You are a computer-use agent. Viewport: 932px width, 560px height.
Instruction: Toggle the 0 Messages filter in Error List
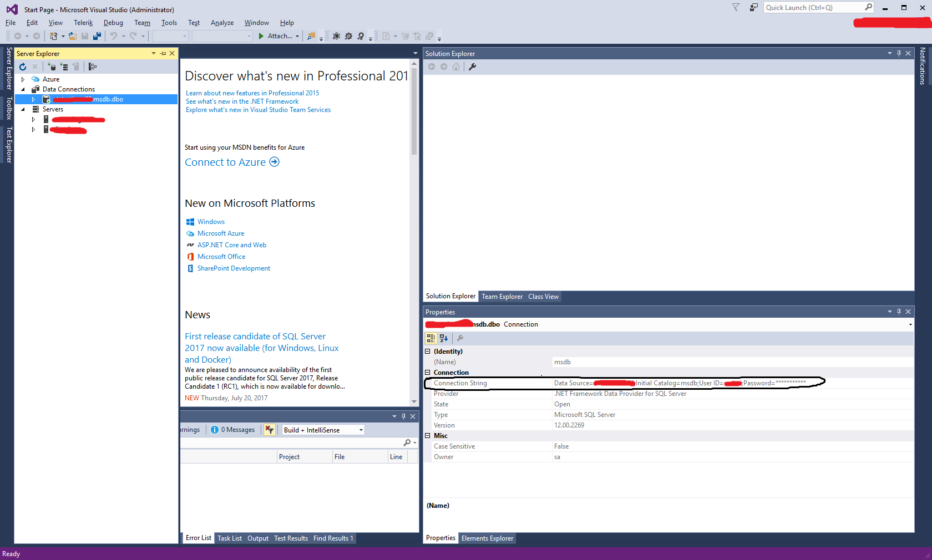(234, 430)
